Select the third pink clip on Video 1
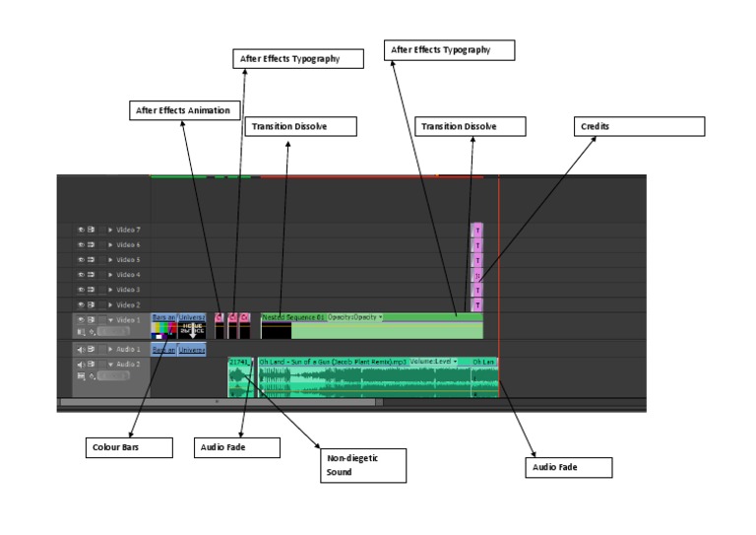 pos(245,326)
